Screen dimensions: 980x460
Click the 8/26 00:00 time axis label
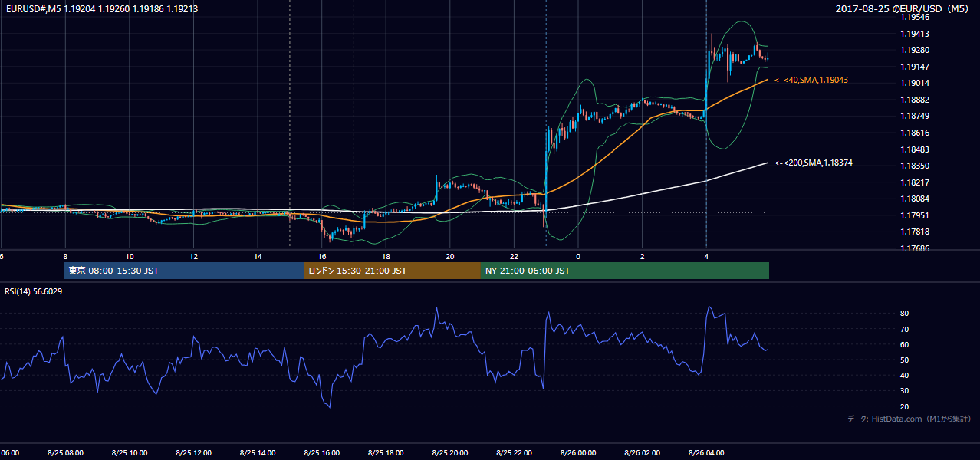pyautogui.click(x=577, y=452)
